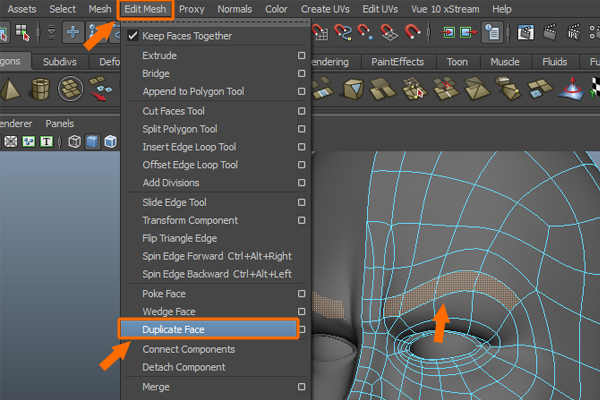Toggle the Keep Faces Together checkbox
This screenshot has width=600, height=400.
pos(133,36)
